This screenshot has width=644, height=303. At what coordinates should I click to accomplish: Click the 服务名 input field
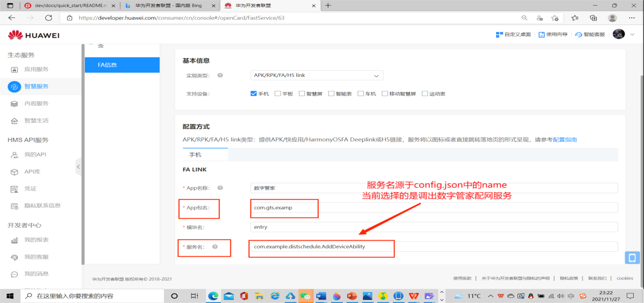coord(434,247)
